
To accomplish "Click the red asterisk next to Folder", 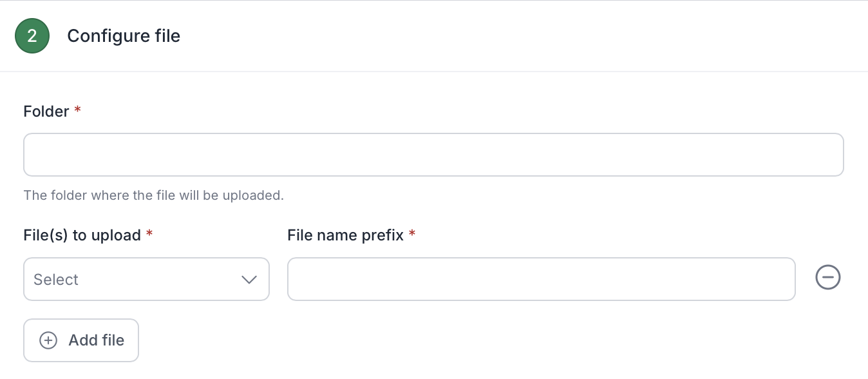I will pyautogui.click(x=78, y=110).
